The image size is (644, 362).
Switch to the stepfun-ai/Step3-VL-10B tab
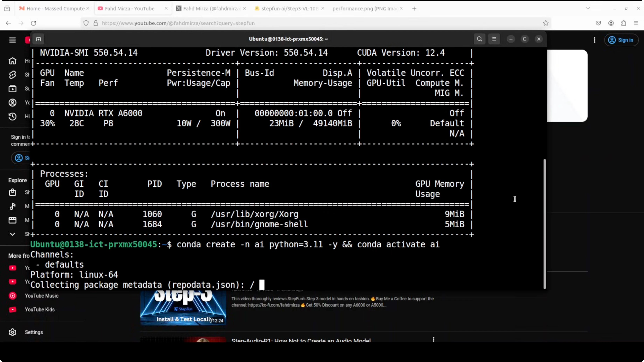pyautogui.click(x=289, y=9)
